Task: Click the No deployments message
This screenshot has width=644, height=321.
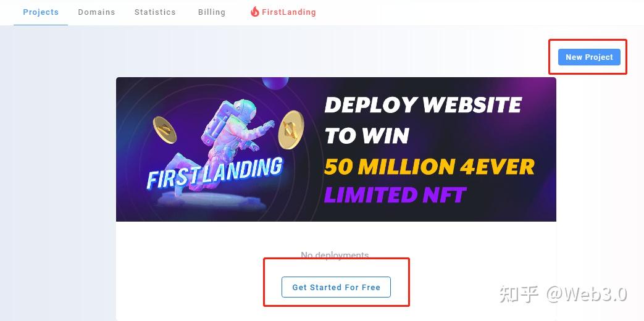Action: point(335,256)
